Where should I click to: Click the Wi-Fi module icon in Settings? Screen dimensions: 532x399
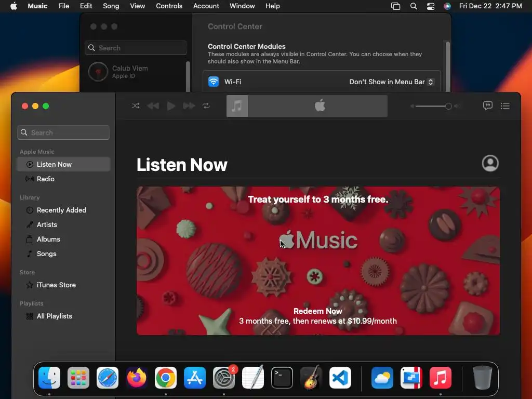pyautogui.click(x=214, y=82)
